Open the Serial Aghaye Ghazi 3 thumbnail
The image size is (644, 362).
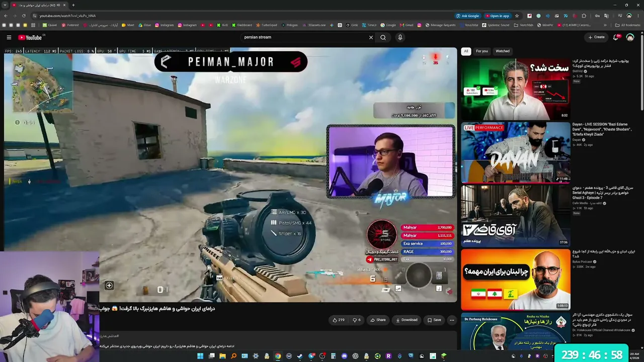[515, 216]
